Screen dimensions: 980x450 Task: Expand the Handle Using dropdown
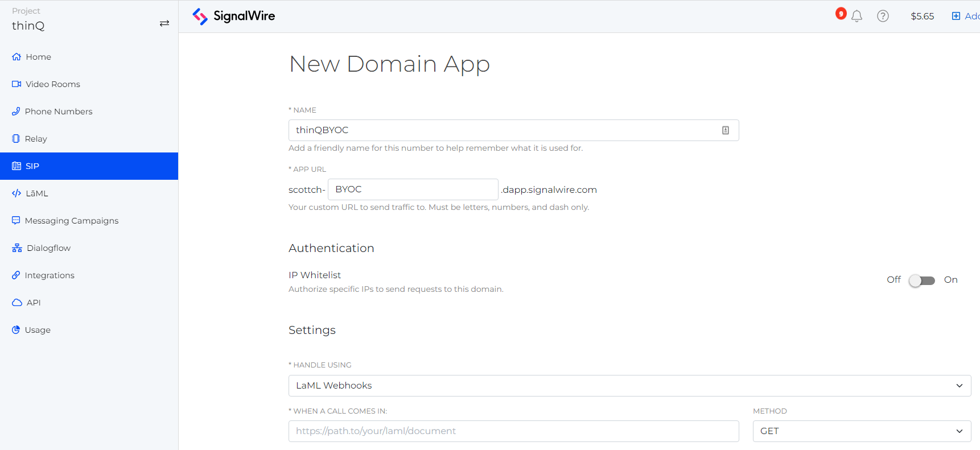(x=629, y=386)
